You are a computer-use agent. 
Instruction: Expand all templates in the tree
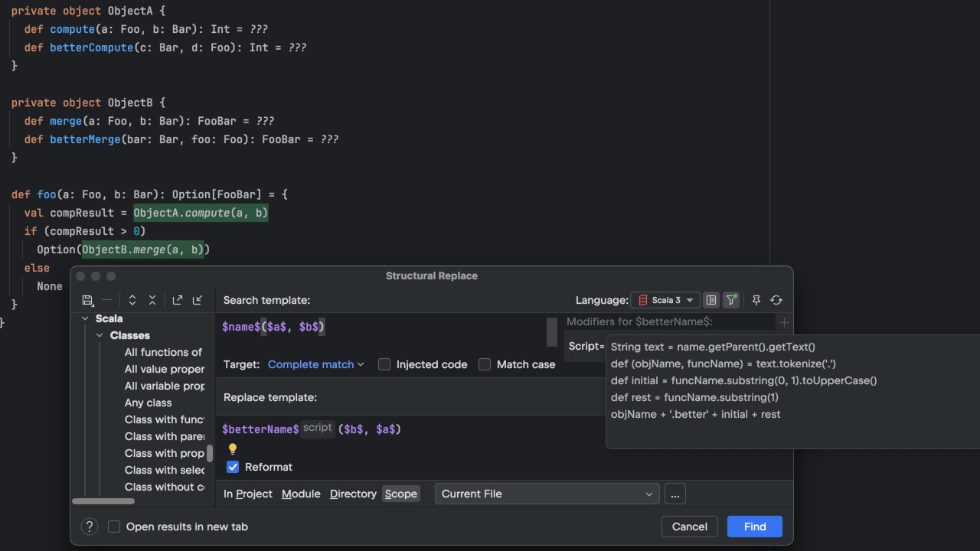click(x=132, y=301)
